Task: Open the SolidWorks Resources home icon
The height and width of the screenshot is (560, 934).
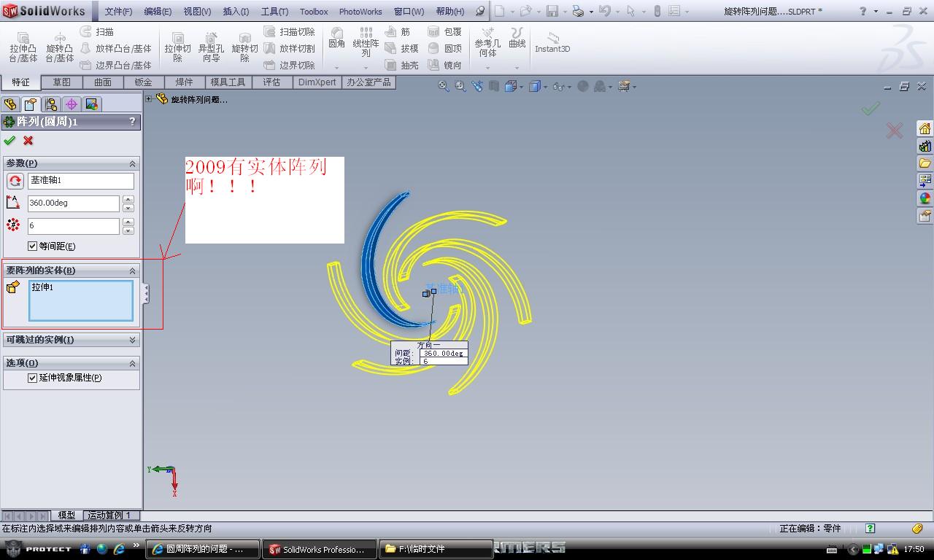Action: click(925, 128)
